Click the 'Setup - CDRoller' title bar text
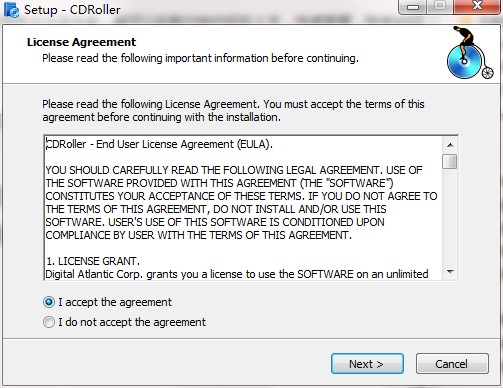The width and height of the screenshot is (503, 388). (72, 10)
